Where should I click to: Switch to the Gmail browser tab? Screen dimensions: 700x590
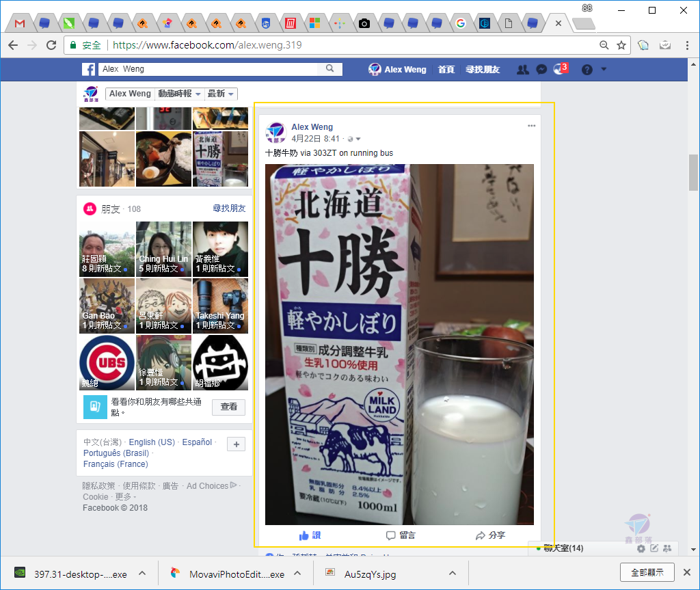click(x=20, y=23)
